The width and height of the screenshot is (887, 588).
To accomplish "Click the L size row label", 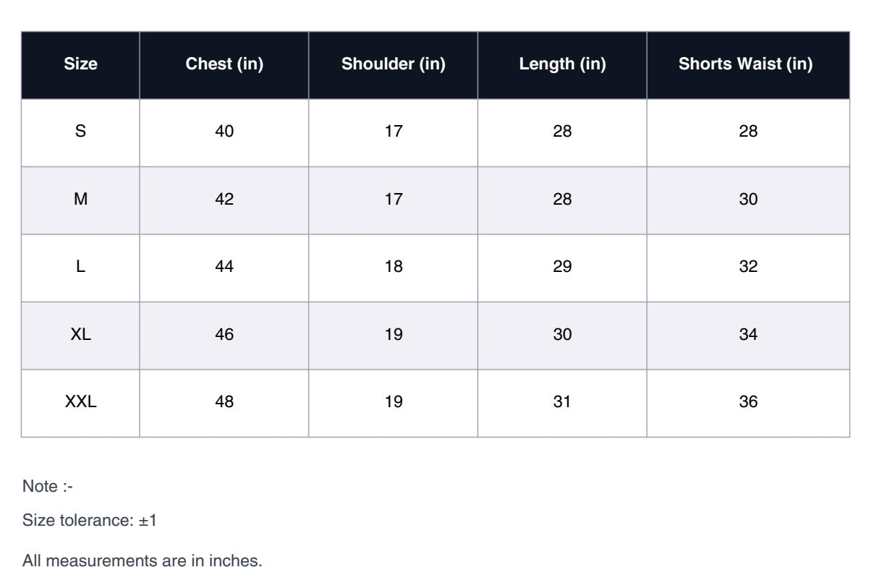I will [80, 267].
